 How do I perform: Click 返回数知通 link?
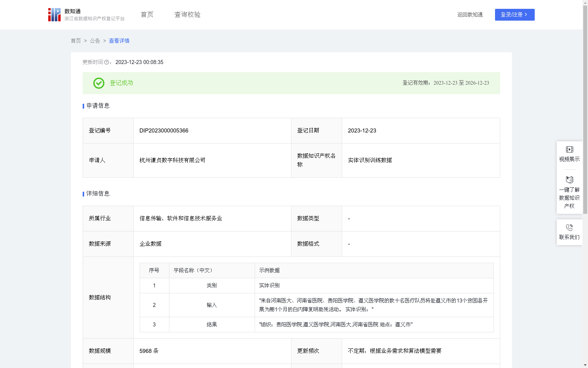coord(470,15)
